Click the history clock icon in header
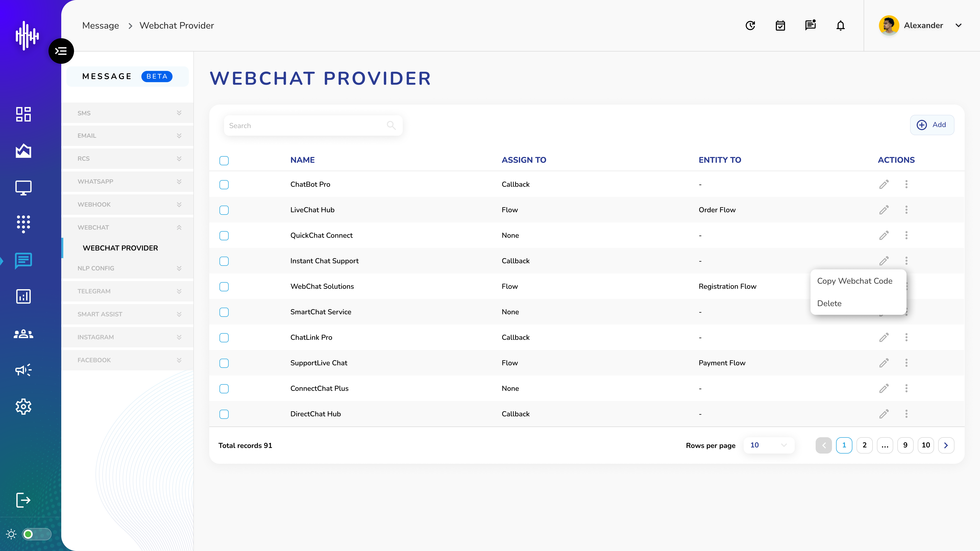The height and width of the screenshot is (551, 980). click(750, 26)
